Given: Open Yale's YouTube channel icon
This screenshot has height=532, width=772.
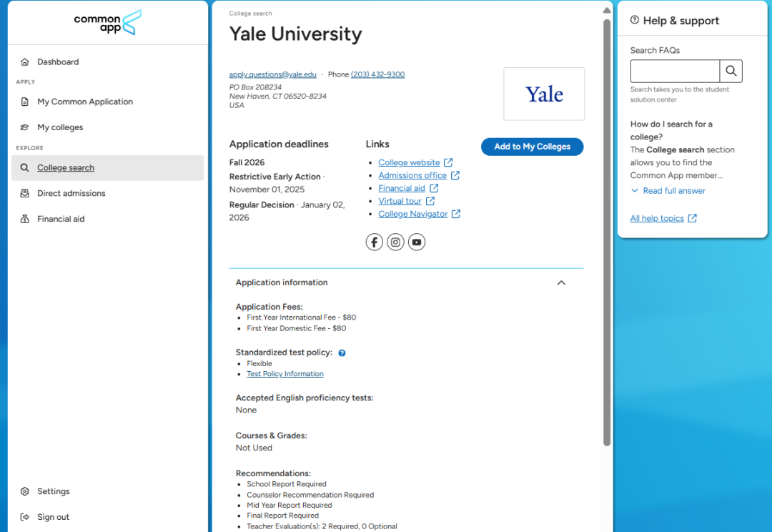Looking at the screenshot, I should pos(417,242).
